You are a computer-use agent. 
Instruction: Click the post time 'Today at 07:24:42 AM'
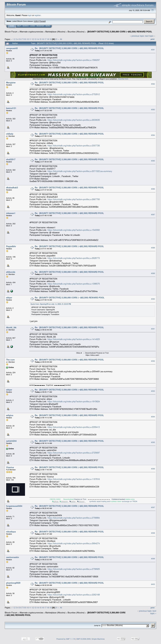tap(43, 51)
